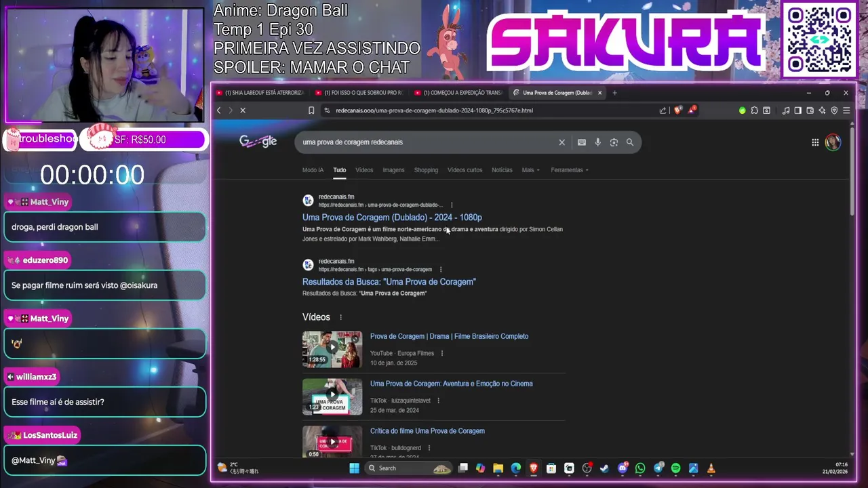868x488 pixels.
Task: Open the weather widget showing 2°C
Action: click(238, 468)
